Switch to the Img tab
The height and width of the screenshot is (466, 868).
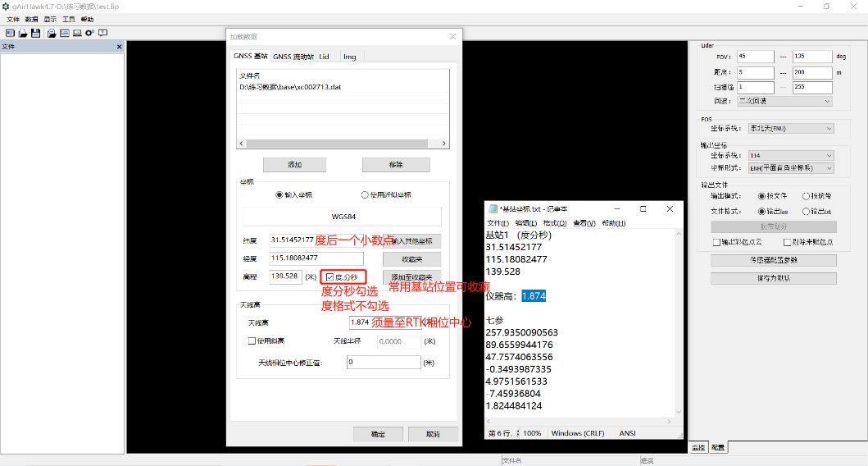tap(350, 57)
